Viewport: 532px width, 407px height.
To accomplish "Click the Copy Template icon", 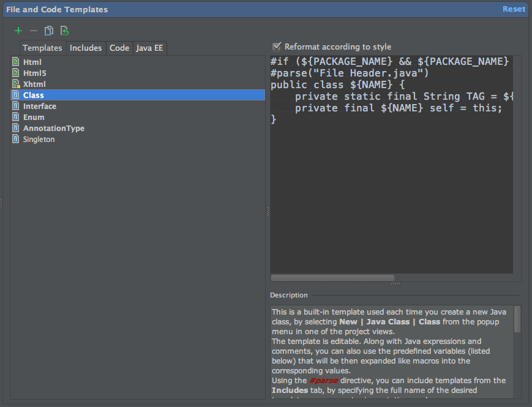I will point(49,31).
